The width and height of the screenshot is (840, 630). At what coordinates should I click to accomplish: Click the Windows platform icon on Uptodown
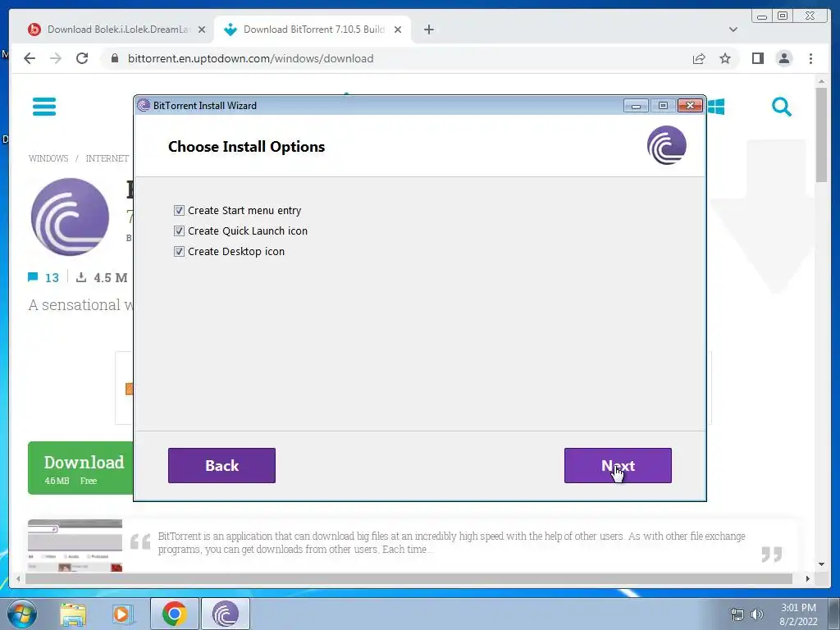[x=716, y=107]
